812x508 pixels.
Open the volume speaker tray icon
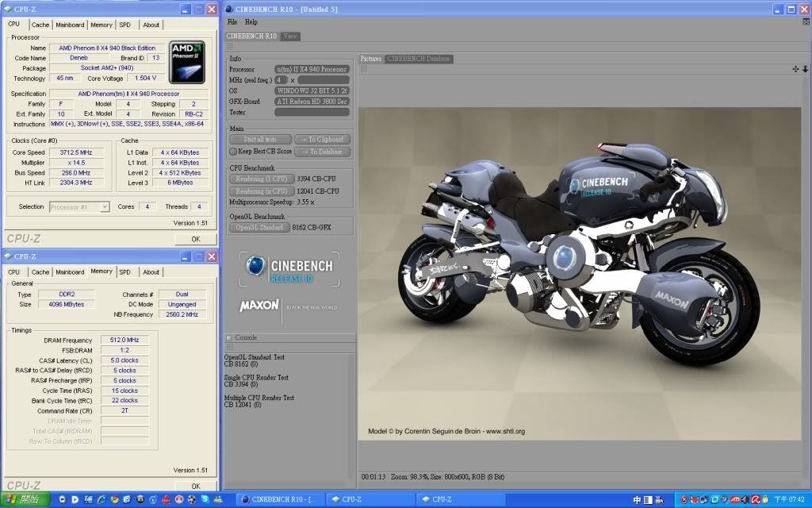[x=745, y=499]
